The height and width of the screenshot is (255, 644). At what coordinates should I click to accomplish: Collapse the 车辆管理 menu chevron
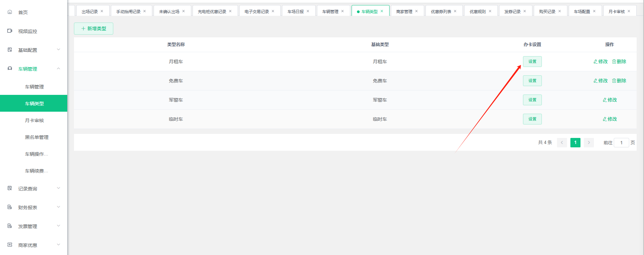[58, 68]
